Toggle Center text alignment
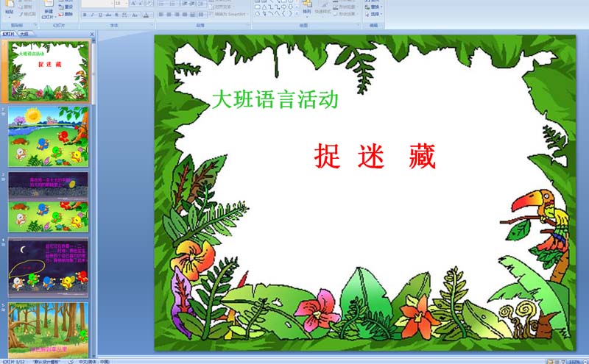The width and height of the screenshot is (589, 364). pyautogui.click(x=169, y=15)
